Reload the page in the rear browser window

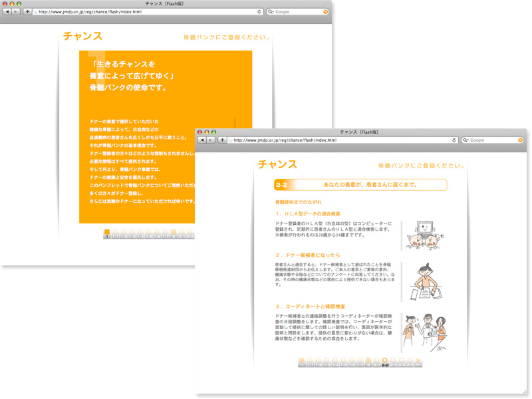(259, 12)
